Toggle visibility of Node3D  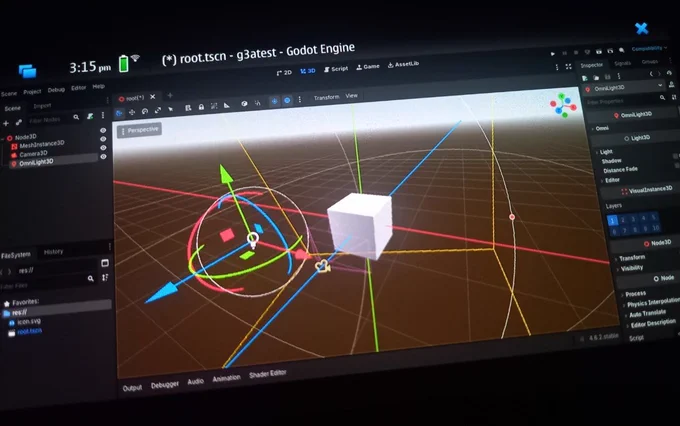pos(103,130)
